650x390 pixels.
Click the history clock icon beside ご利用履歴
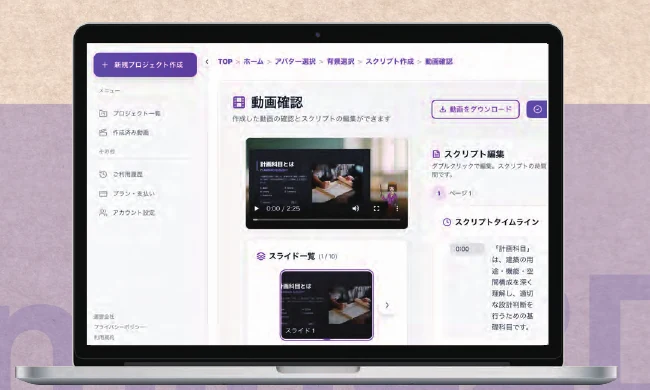103,174
